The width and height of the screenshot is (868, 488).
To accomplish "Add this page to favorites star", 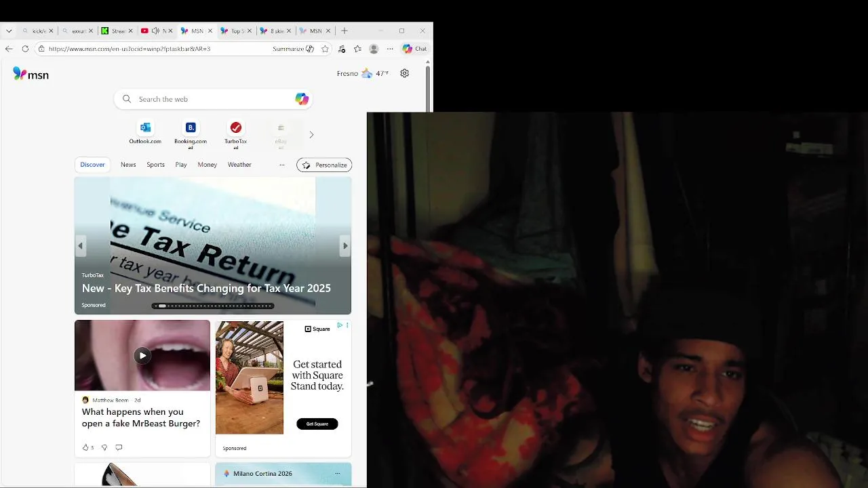I will [325, 49].
